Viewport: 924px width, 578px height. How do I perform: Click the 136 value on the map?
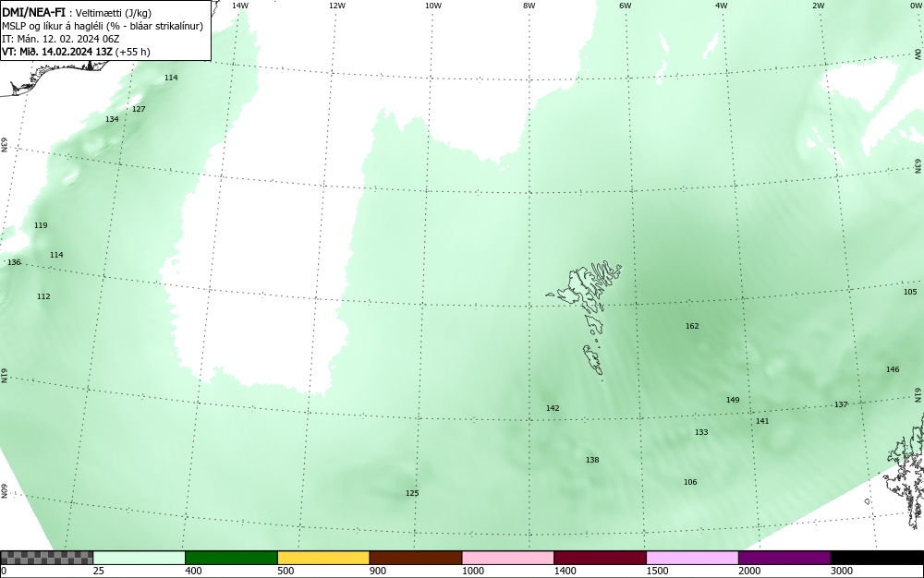pyautogui.click(x=14, y=262)
